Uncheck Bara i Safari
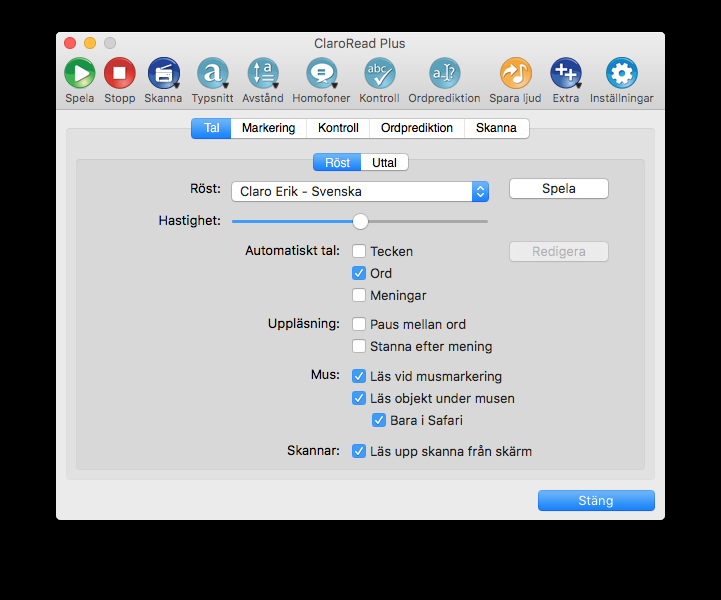Screen dimensions: 721x600 [x=379, y=420]
